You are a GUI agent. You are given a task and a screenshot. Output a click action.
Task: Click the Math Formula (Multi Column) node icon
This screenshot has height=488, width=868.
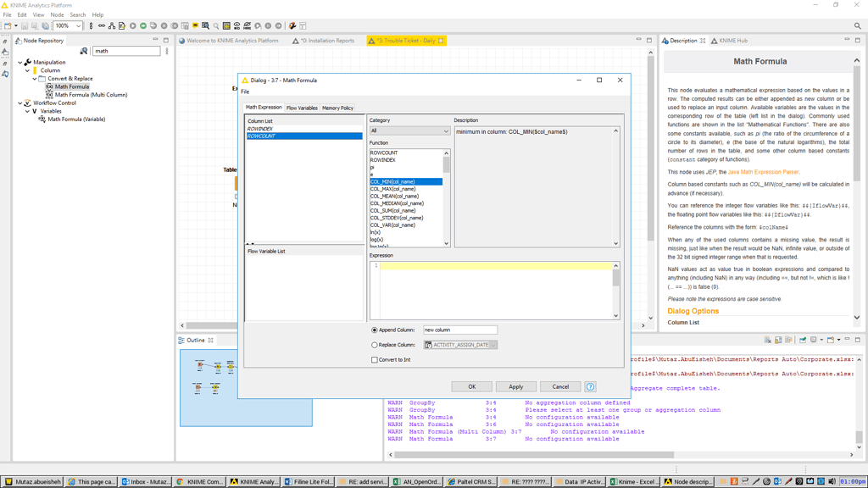(x=49, y=95)
